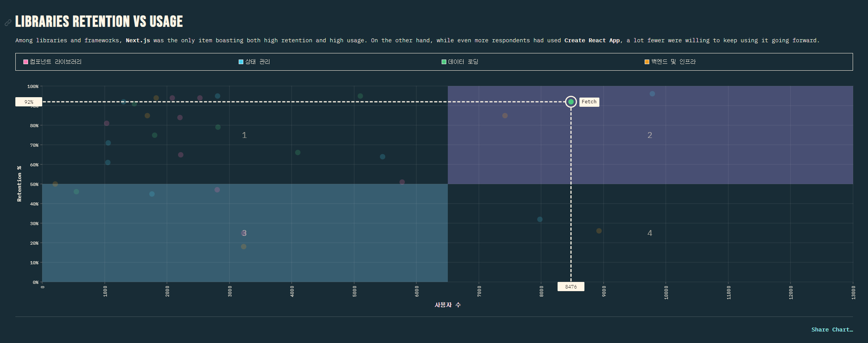Image resolution: width=868 pixels, height=343 pixels.
Task: Click the 13000 x-axis tick label
Action: 853,292
